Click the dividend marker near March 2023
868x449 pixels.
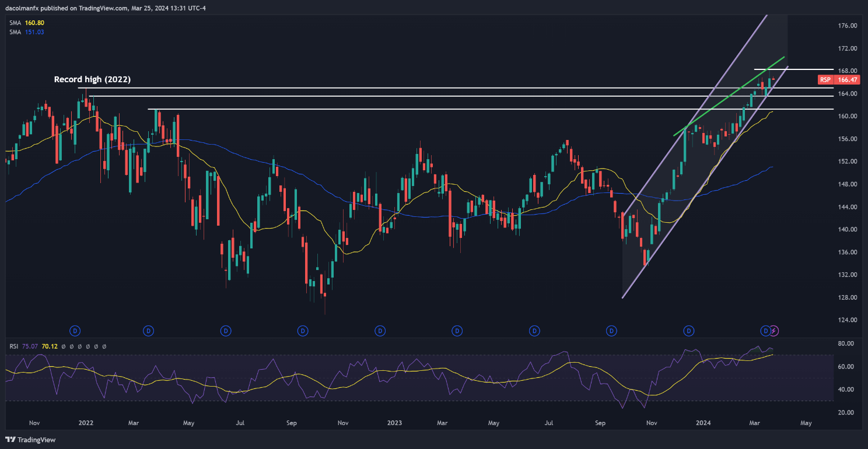tap(457, 331)
